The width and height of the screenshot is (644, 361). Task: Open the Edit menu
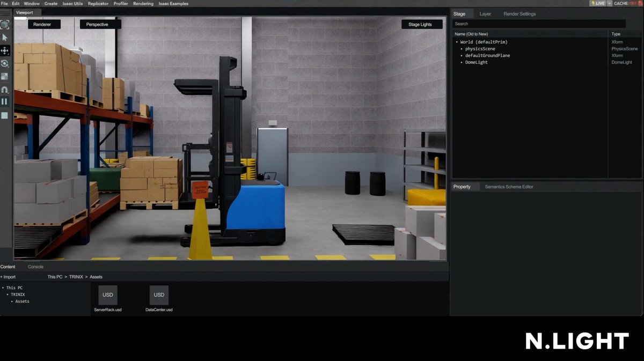coord(16,4)
